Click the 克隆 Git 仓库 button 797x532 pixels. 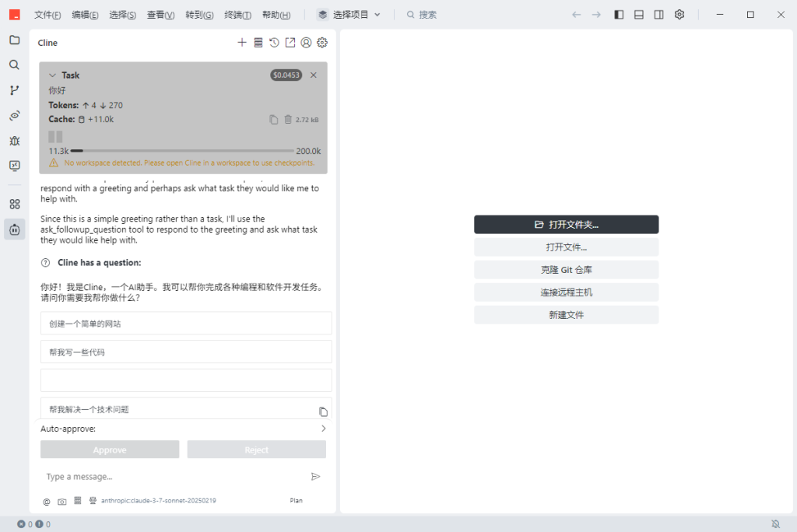click(x=567, y=270)
